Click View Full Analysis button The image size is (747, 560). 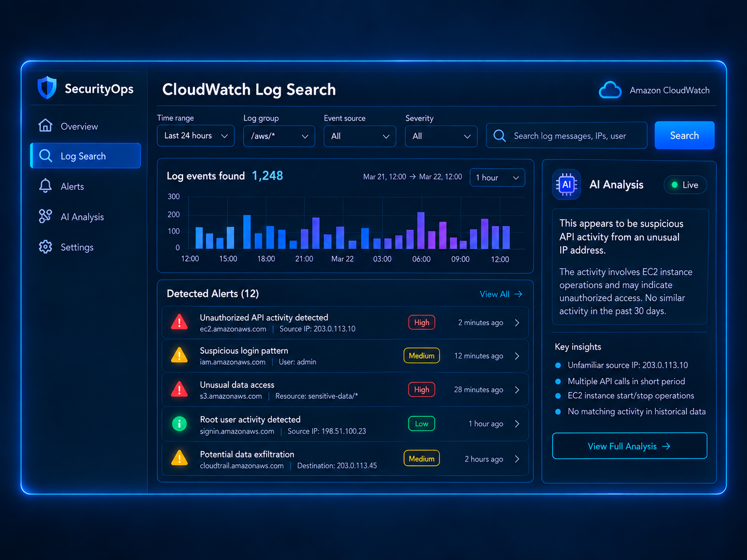[629, 446]
